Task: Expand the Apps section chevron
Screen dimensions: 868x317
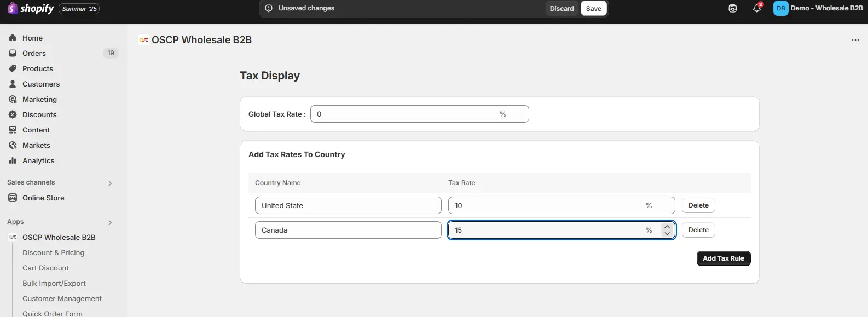Action: click(110, 222)
